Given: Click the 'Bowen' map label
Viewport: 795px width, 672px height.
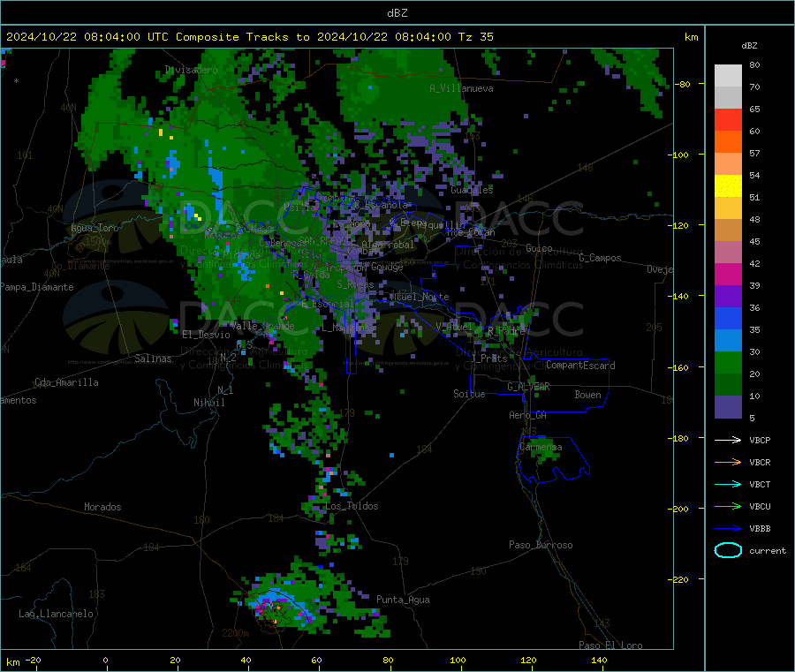Looking at the screenshot, I should (x=587, y=395).
